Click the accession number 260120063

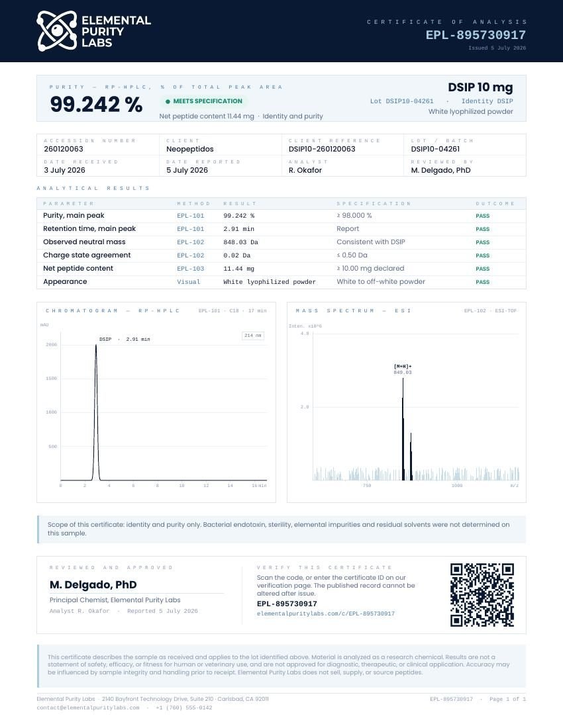(64, 149)
